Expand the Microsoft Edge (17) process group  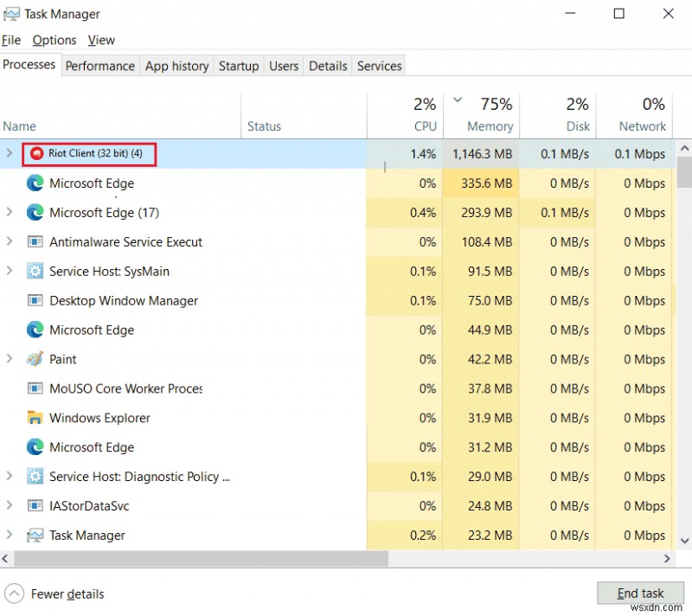[9, 212]
